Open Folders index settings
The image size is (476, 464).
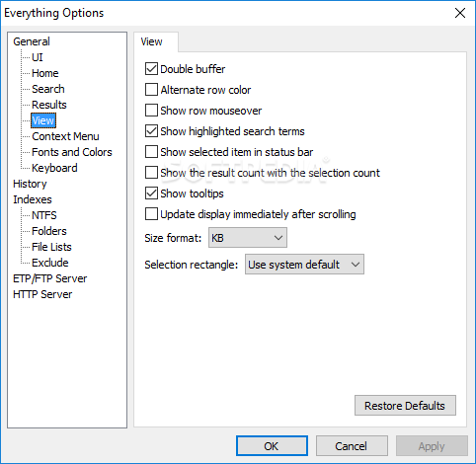click(49, 231)
